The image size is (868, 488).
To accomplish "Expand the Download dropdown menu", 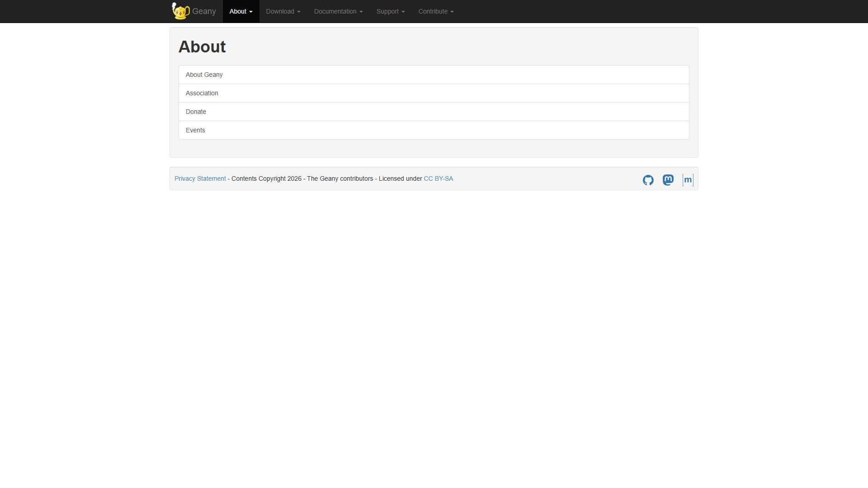I will click(283, 11).
